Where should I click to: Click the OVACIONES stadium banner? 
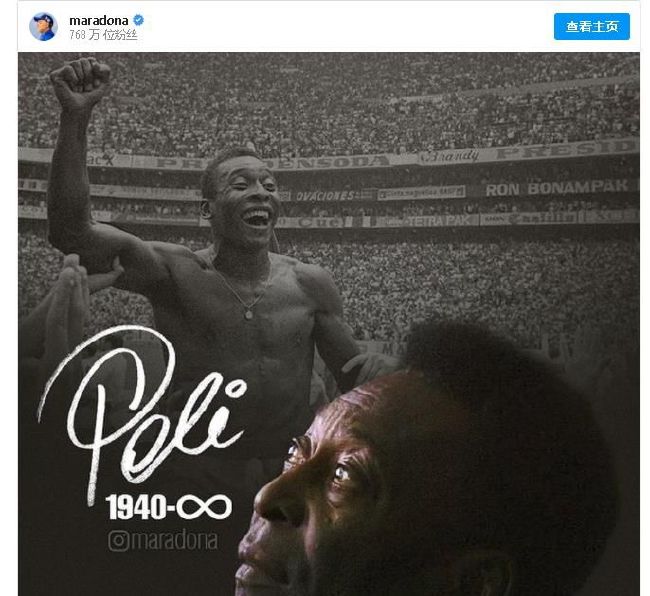[325, 196]
